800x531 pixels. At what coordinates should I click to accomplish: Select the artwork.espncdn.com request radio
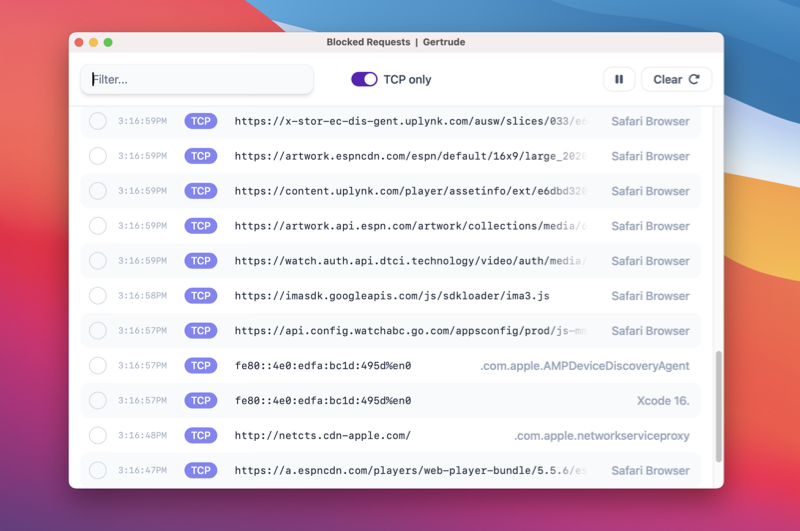point(98,156)
